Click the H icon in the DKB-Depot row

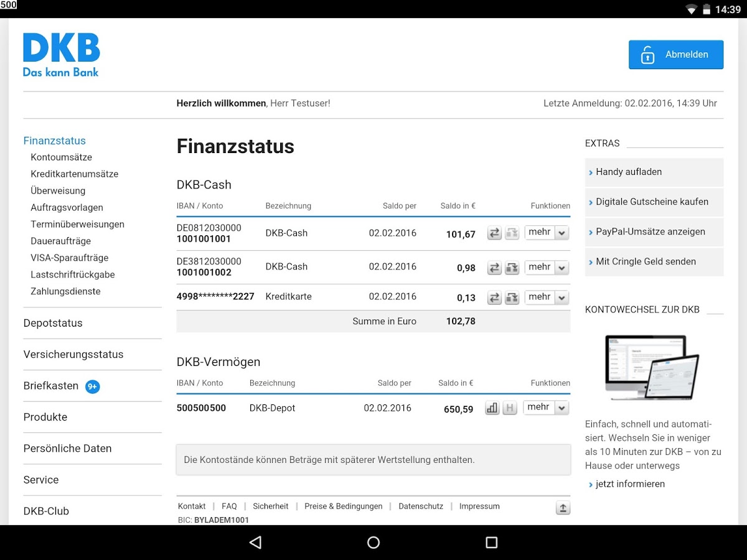510,408
